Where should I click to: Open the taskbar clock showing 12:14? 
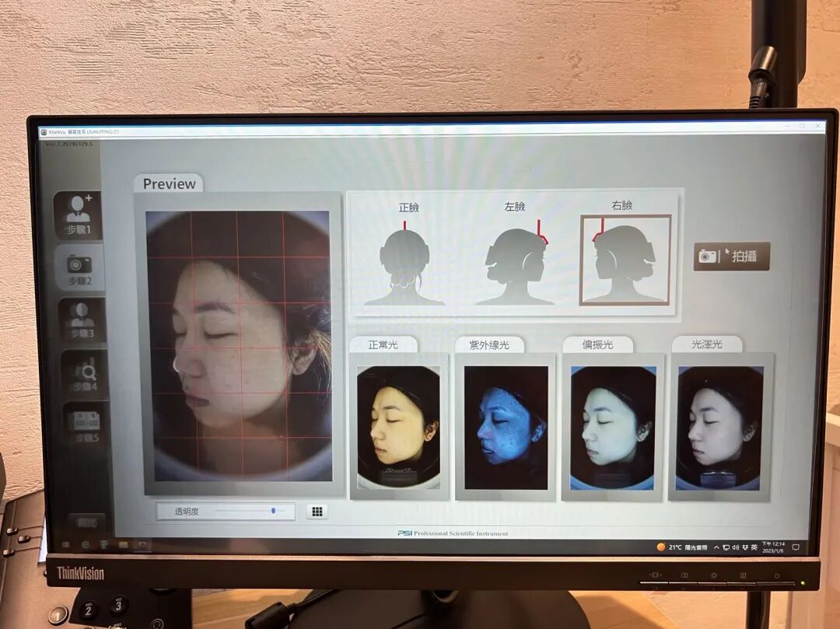point(773,547)
